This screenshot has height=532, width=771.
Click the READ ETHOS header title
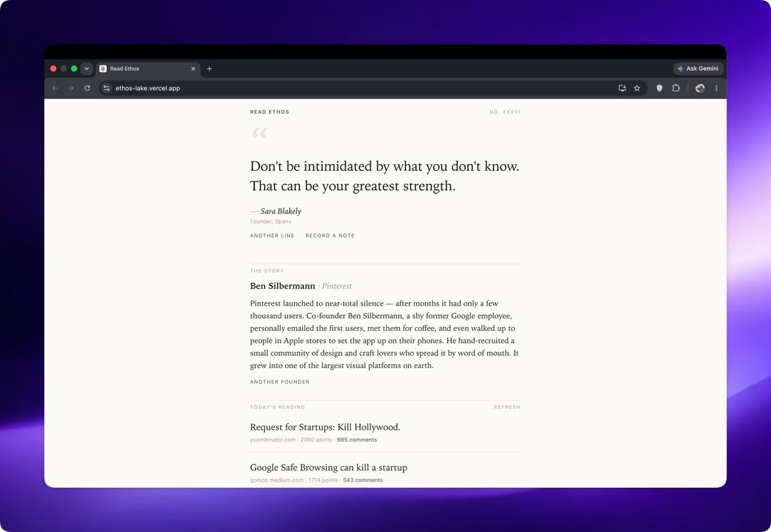tap(270, 112)
